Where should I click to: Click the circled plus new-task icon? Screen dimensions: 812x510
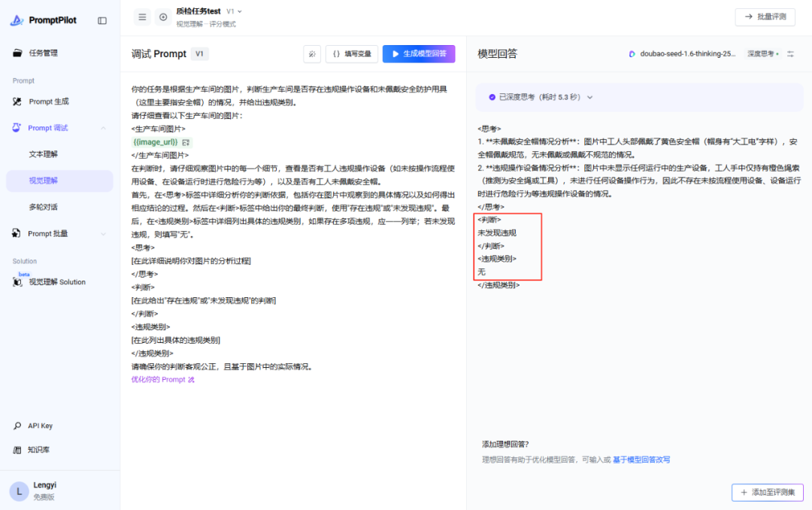pos(163,17)
